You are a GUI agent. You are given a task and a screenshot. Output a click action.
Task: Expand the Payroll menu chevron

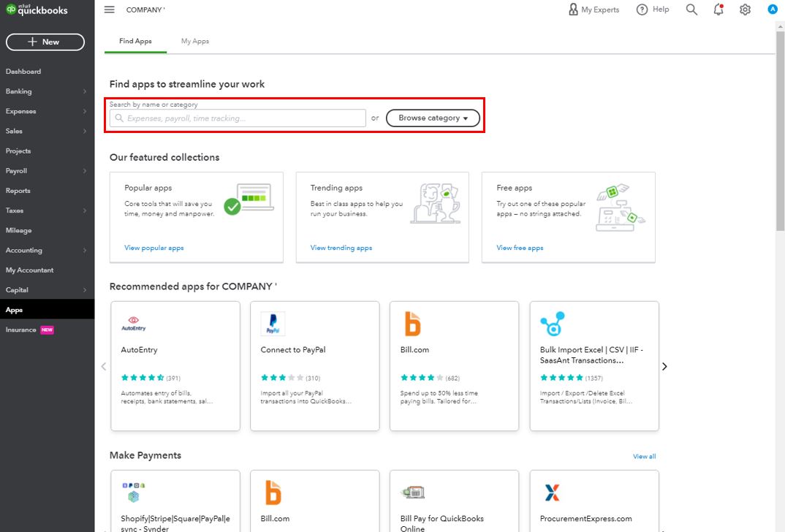[85, 171]
